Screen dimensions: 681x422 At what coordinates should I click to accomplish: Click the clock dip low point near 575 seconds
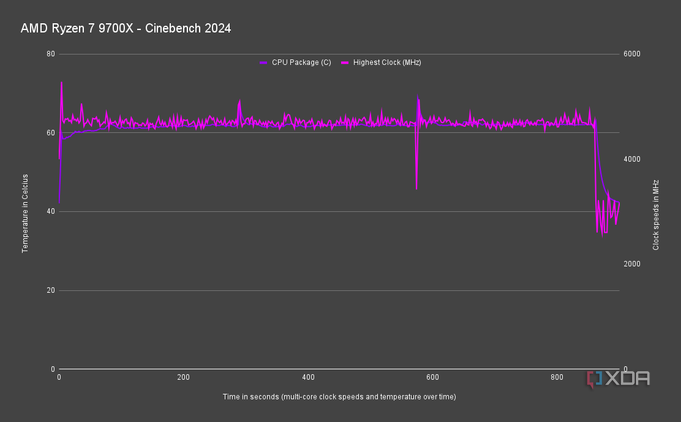click(x=417, y=189)
